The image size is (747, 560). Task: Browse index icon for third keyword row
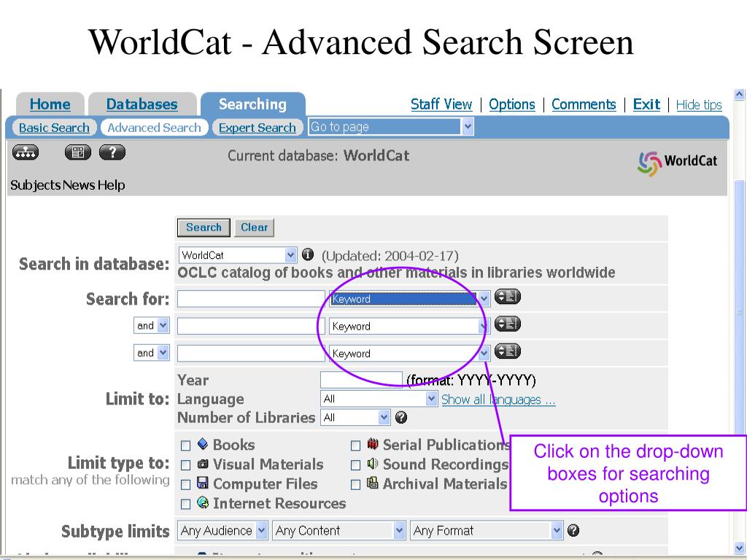(x=508, y=351)
